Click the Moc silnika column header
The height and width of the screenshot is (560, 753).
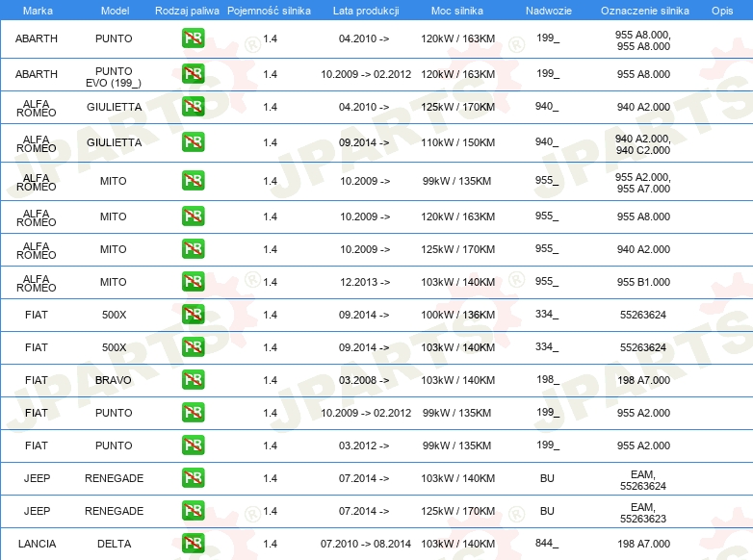457,11
